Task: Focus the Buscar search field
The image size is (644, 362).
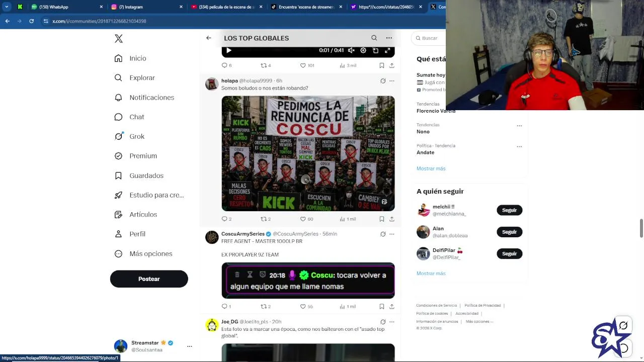Action: [x=429, y=38]
